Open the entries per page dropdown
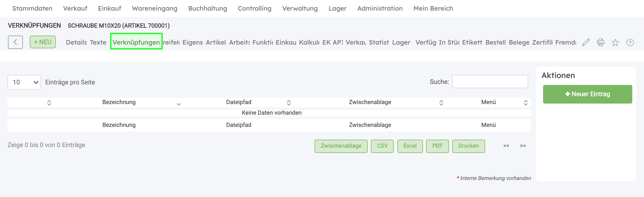The image size is (644, 197). point(24,82)
